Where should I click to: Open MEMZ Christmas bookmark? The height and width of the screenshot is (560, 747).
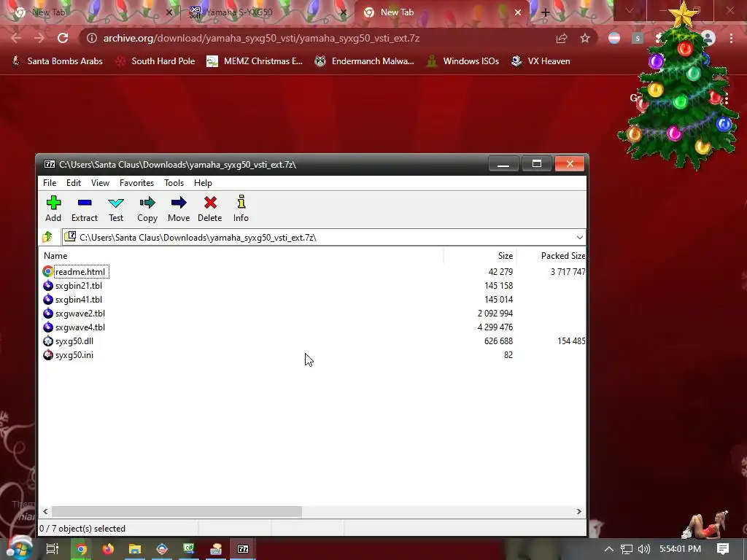tap(255, 61)
